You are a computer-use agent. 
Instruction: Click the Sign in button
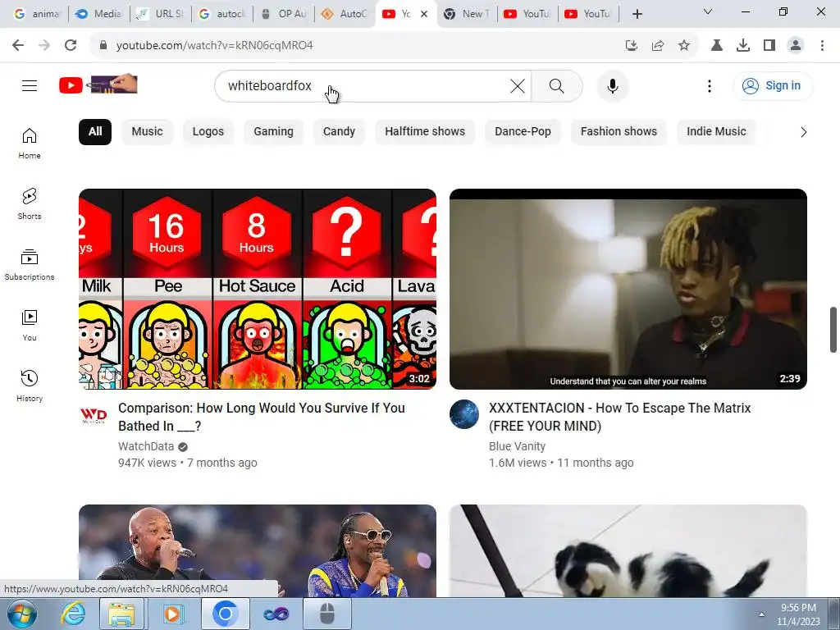[x=773, y=85]
